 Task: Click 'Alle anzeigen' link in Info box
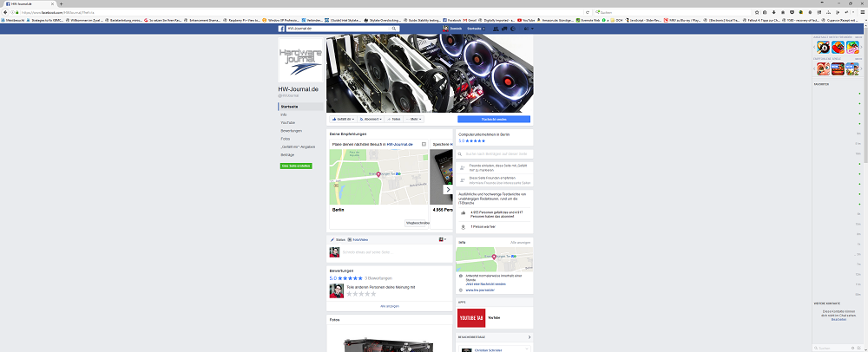coord(520,243)
